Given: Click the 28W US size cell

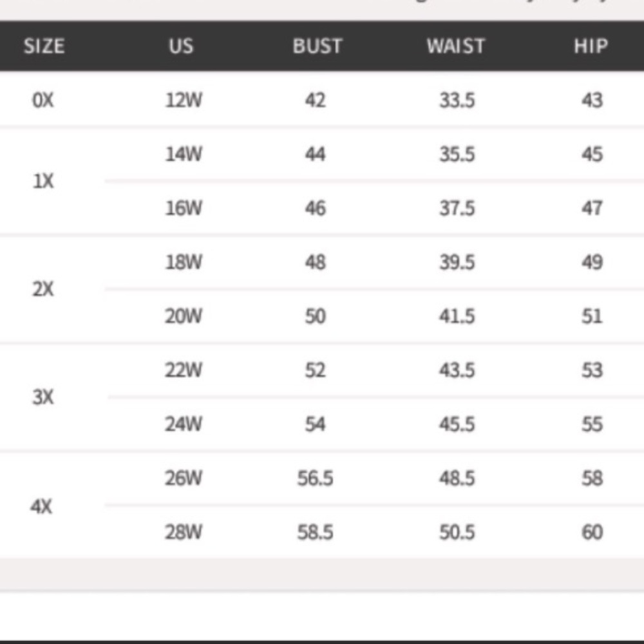Looking at the screenshot, I should click(x=184, y=533).
